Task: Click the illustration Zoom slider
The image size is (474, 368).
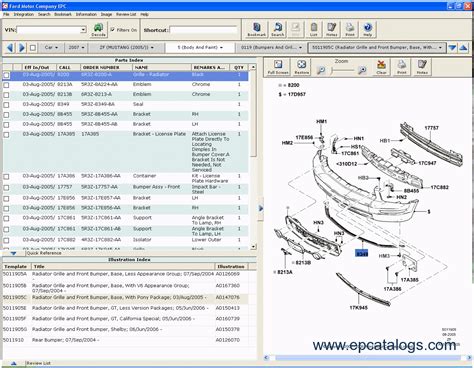Action: click(x=342, y=70)
